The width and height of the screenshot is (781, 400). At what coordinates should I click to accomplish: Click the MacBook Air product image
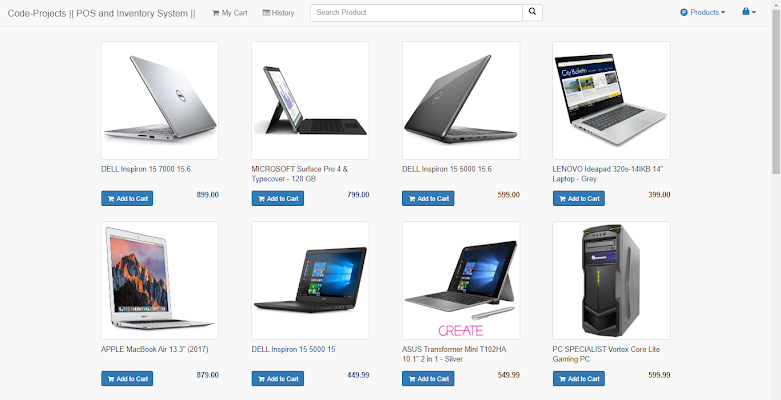[159, 280]
